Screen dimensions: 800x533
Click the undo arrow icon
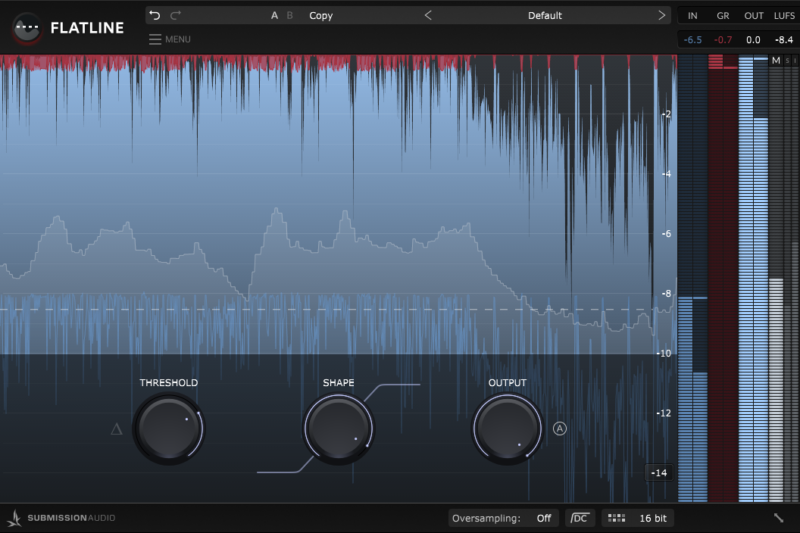(x=154, y=15)
